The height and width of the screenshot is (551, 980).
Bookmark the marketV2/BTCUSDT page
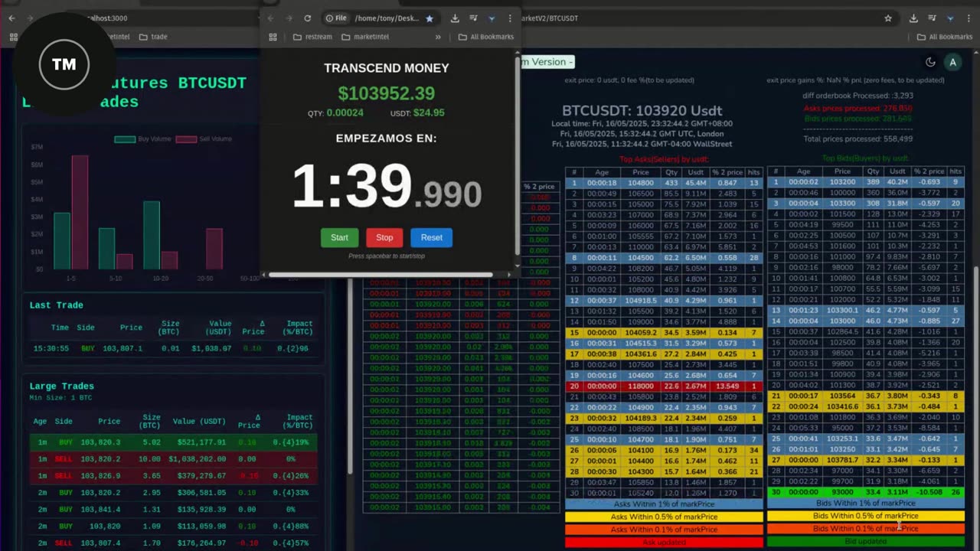888,18
